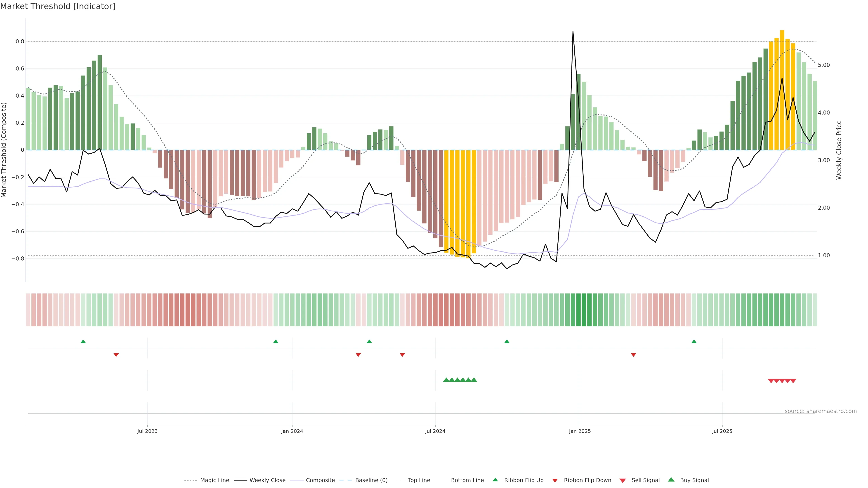Click the sharemaestro.com source text

click(821, 411)
